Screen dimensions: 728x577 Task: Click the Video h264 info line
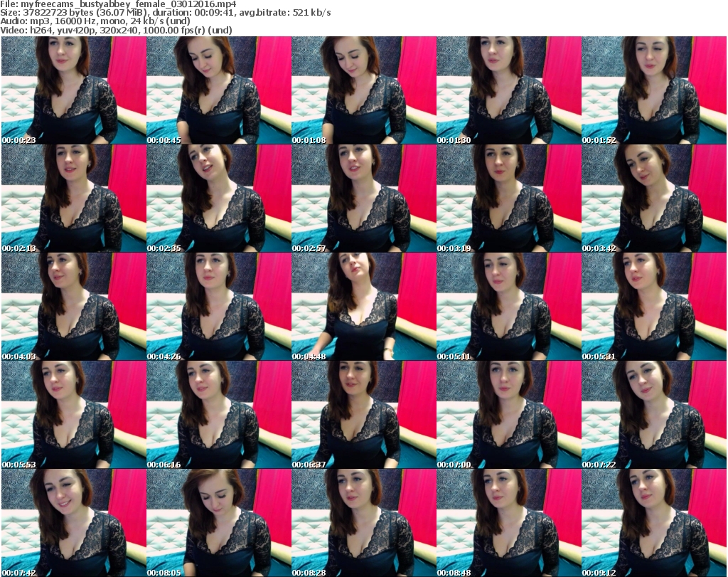click(116, 30)
